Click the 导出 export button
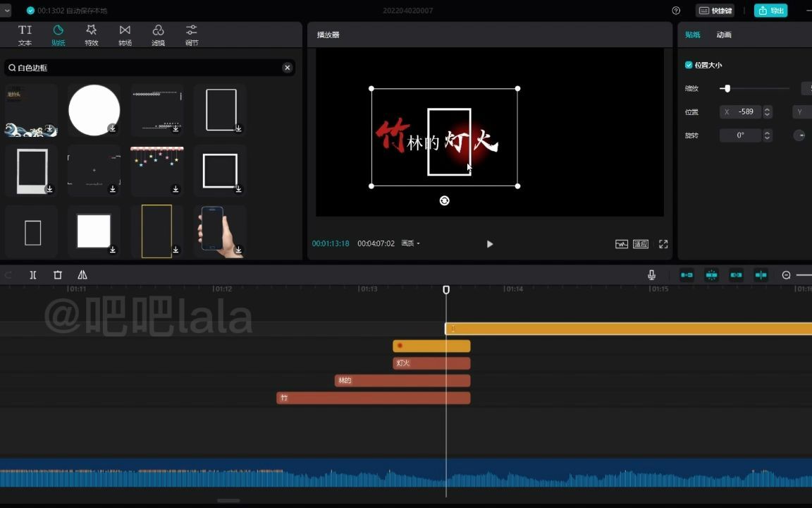Image resolution: width=812 pixels, height=508 pixels. point(770,11)
